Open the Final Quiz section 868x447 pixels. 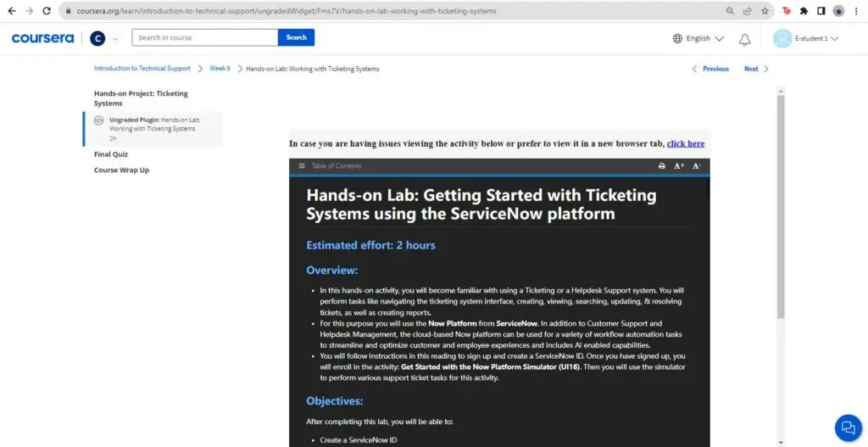(x=111, y=154)
